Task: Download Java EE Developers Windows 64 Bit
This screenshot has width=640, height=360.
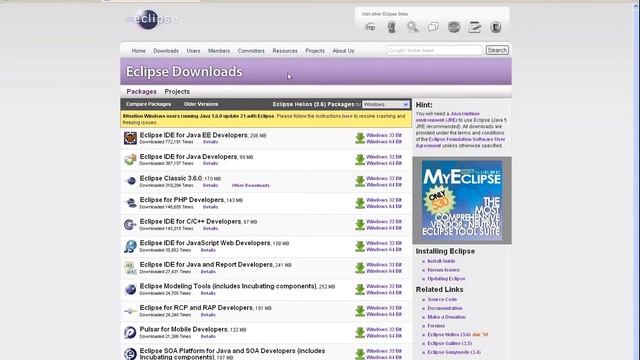Action: pyautogui.click(x=384, y=142)
